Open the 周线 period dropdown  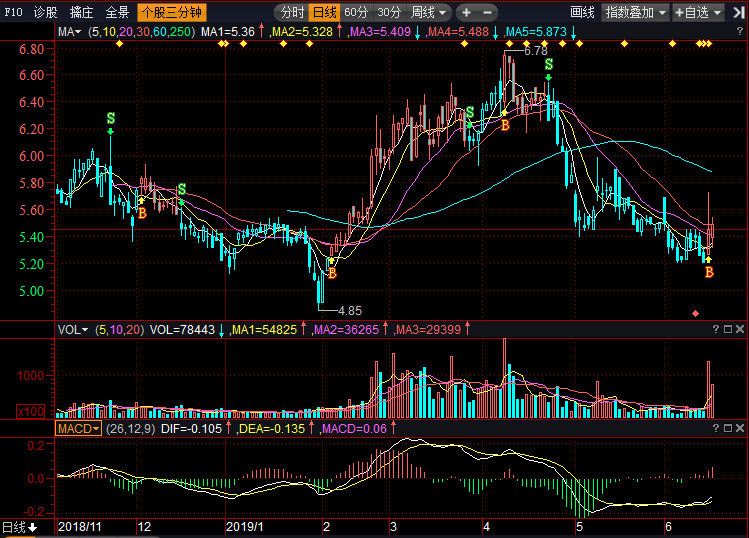[430, 13]
